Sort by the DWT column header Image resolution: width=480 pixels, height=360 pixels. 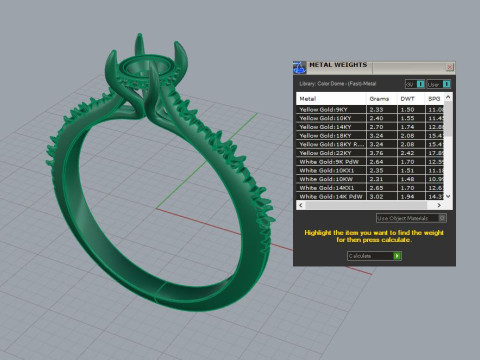click(x=411, y=99)
